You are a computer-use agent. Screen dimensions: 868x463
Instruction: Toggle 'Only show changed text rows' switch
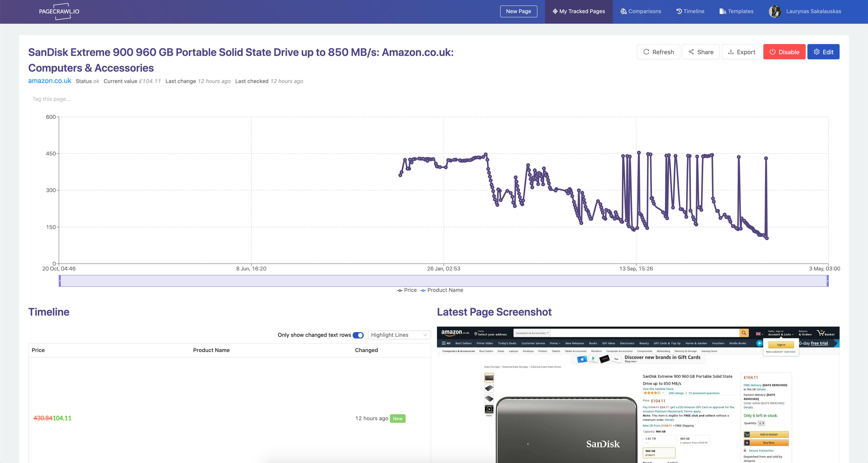358,335
